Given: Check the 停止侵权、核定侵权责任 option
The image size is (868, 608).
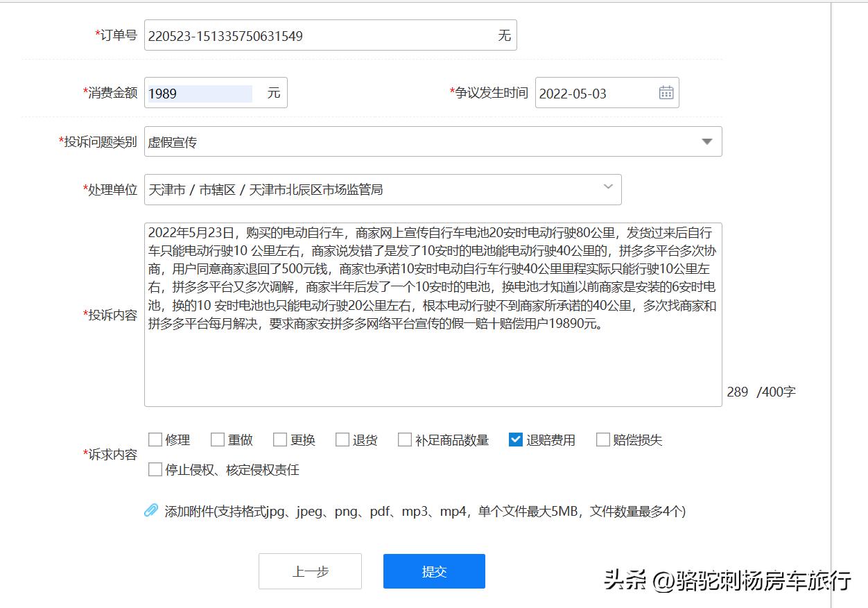Looking at the screenshot, I should point(155,470).
